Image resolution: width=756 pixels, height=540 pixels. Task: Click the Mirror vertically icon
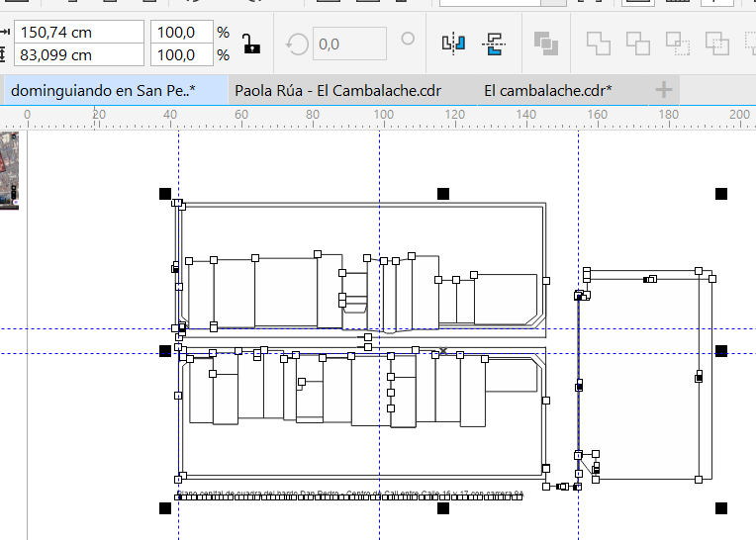click(494, 44)
